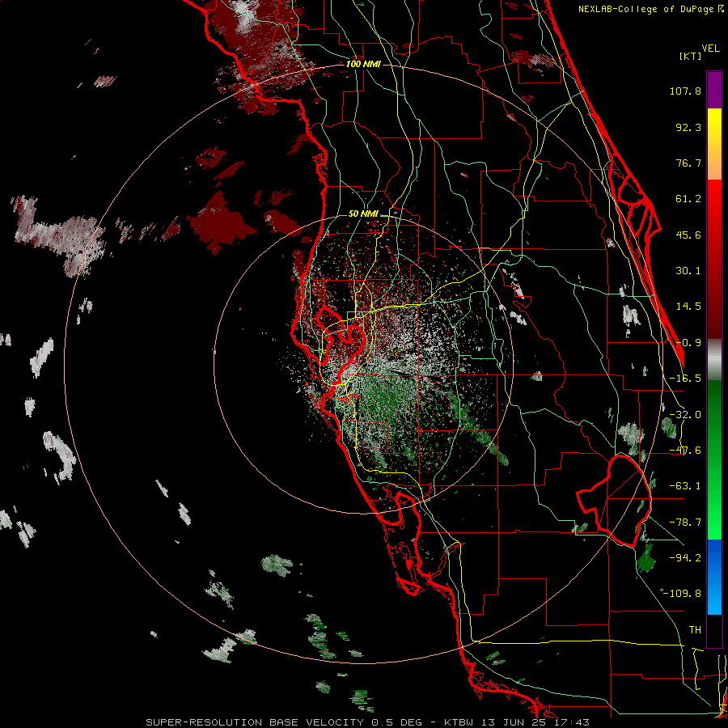Click the 100 NMI range ring label

click(x=363, y=64)
